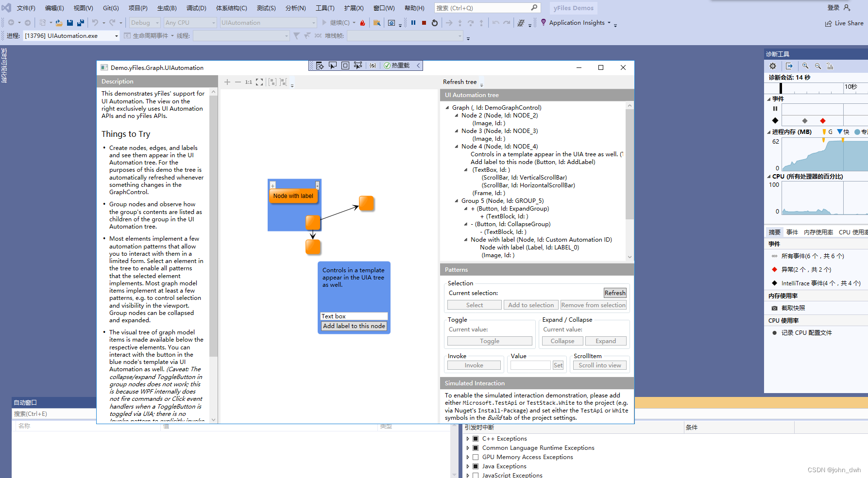Collapse the in-app debug toolbar chevron
The height and width of the screenshot is (478, 868).
pos(418,66)
